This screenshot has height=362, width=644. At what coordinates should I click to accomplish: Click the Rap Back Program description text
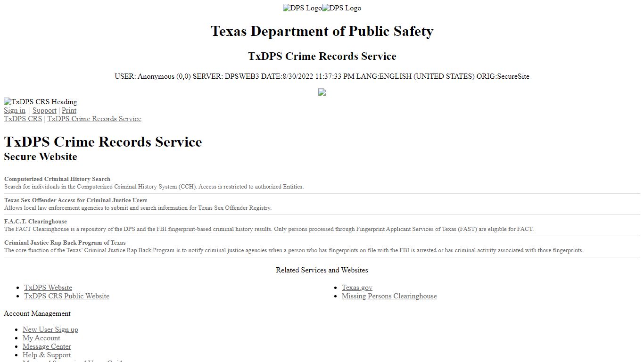coord(294,250)
